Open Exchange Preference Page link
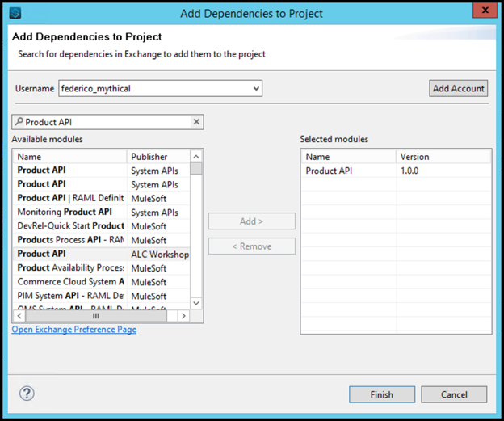The height and width of the screenshot is (421, 504). 74,330
